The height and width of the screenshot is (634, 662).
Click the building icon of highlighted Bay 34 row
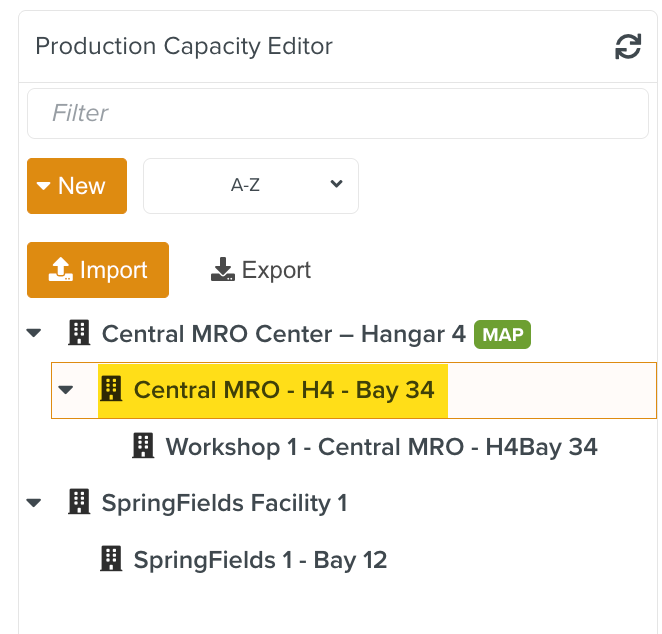point(111,389)
